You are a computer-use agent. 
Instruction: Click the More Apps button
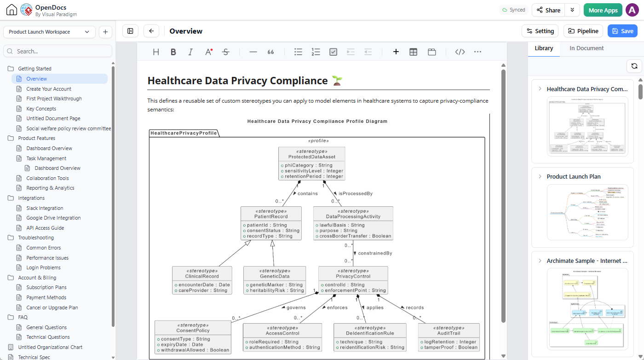(x=603, y=10)
